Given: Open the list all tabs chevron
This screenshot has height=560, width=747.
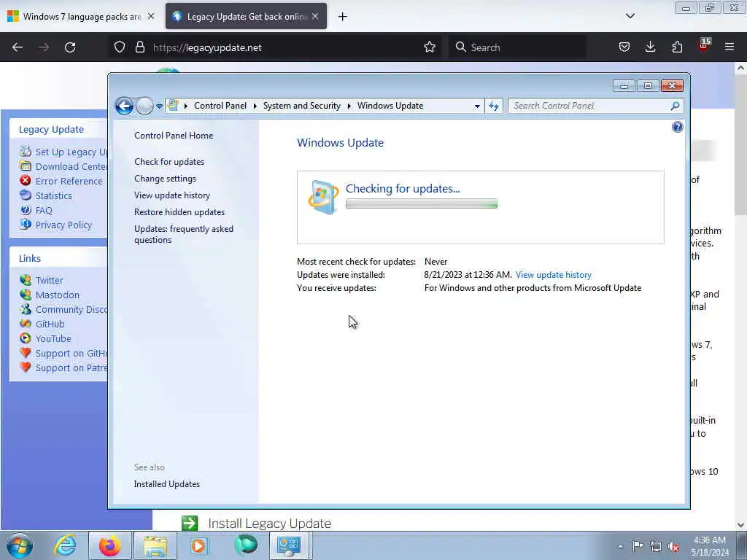Looking at the screenshot, I should [x=630, y=16].
